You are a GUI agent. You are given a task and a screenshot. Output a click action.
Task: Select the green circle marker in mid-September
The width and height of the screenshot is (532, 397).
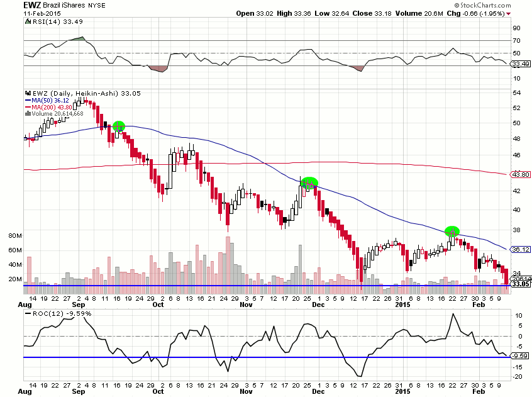click(x=119, y=126)
